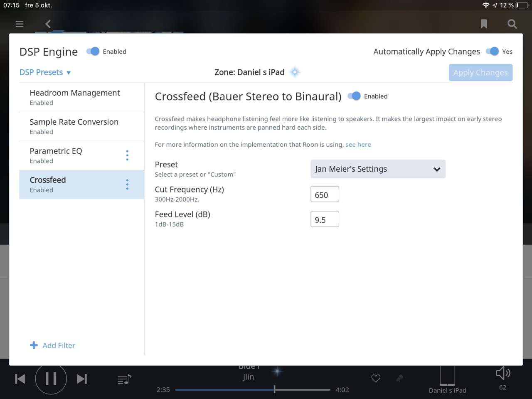This screenshot has height=399, width=532.
Task: Click the Add Filter button
Action: click(x=53, y=345)
